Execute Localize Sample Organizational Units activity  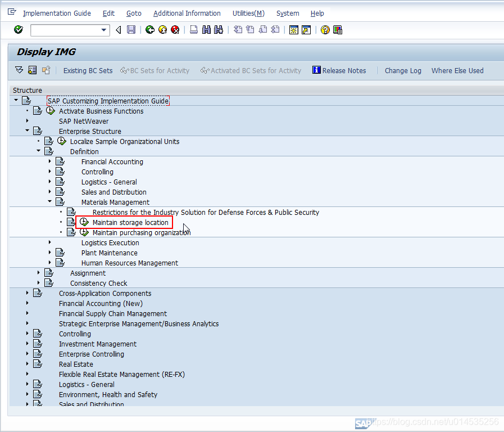pyautogui.click(x=62, y=141)
